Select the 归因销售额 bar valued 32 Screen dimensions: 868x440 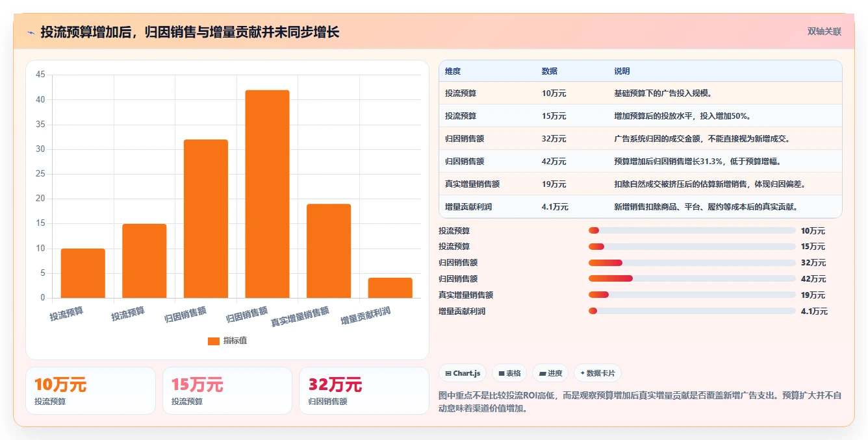(x=206, y=219)
